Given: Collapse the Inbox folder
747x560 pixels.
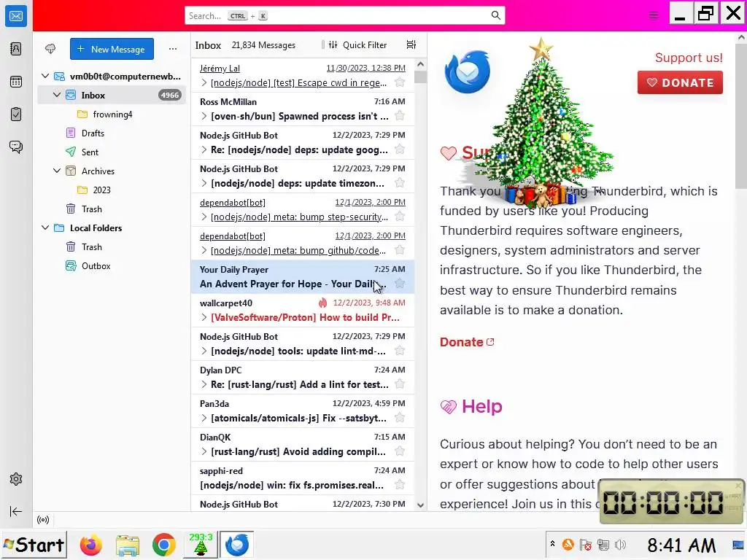Looking at the screenshot, I should 57,95.
